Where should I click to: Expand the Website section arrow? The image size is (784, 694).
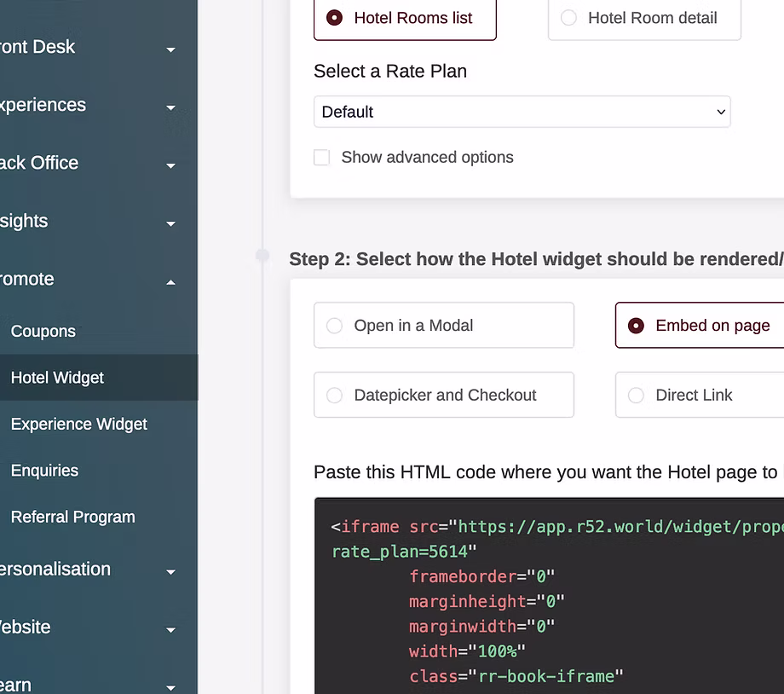click(170, 629)
